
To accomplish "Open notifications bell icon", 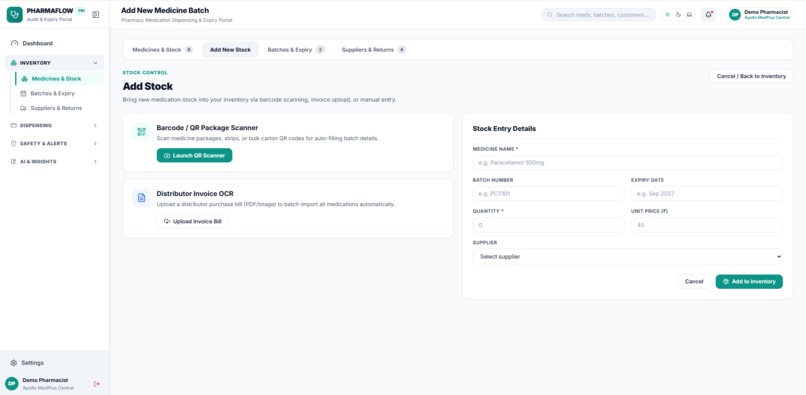I will click(708, 15).
